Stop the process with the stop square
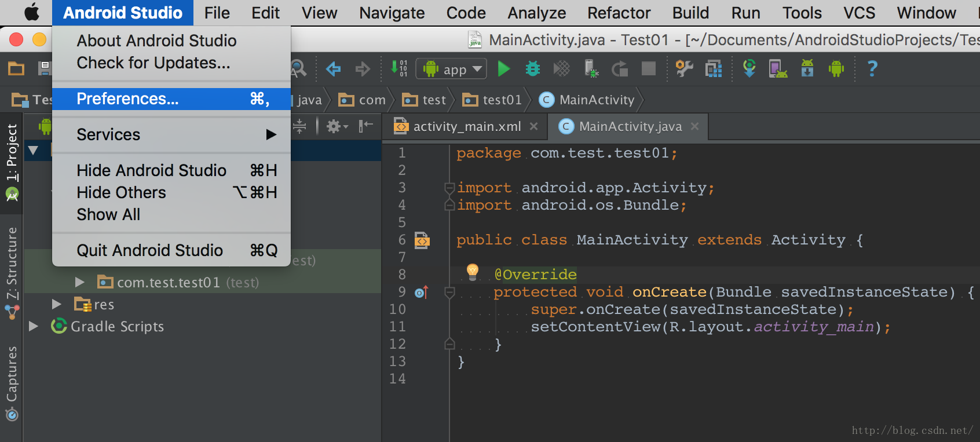The image size is (980, 442). [649, 69]
